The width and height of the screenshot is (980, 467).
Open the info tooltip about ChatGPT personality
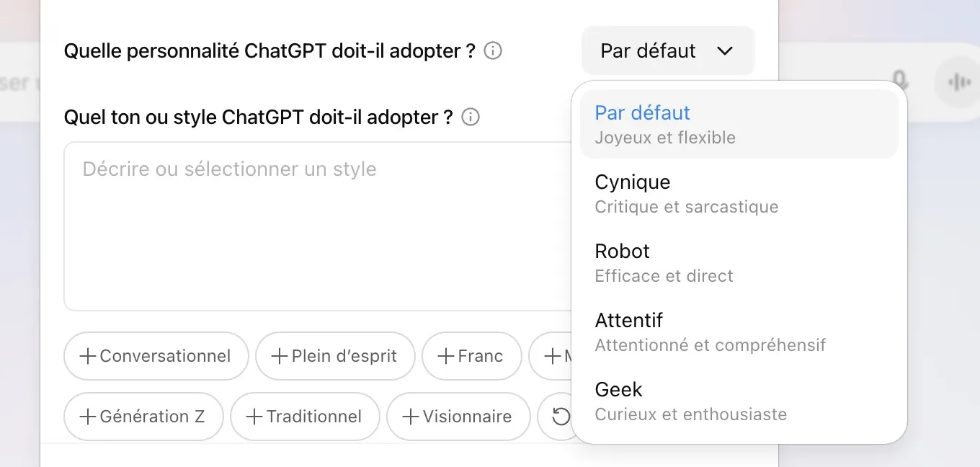coord(492,50)
